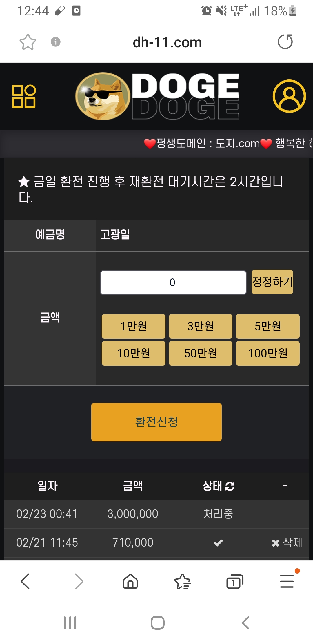313x644 pixels.
Task: Click the DOGE logo
Action: coord(158,96)
